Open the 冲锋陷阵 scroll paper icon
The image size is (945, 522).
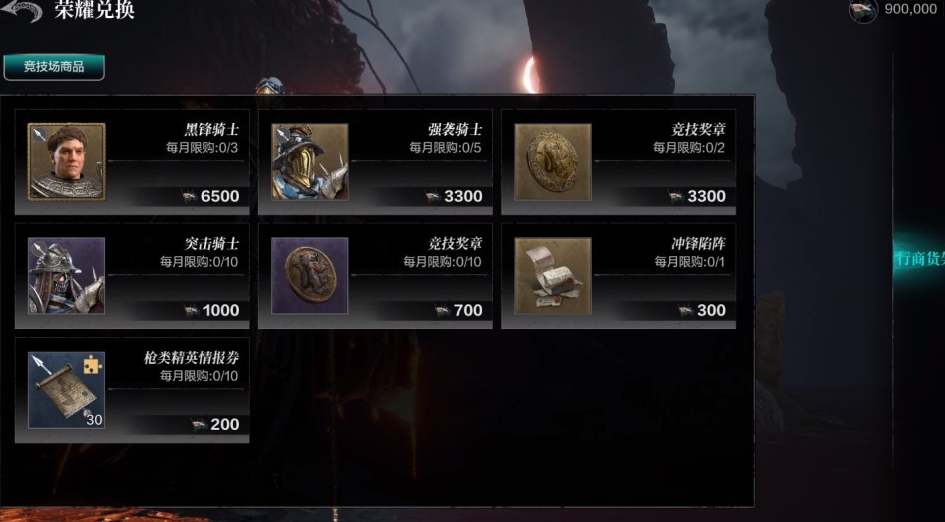point(553,275)
